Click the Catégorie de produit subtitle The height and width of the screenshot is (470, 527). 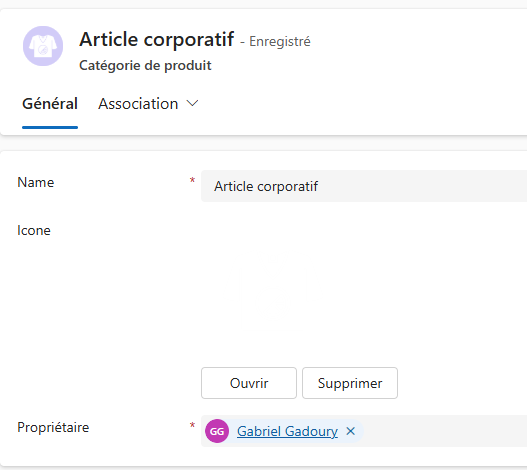tap(145, 65)
